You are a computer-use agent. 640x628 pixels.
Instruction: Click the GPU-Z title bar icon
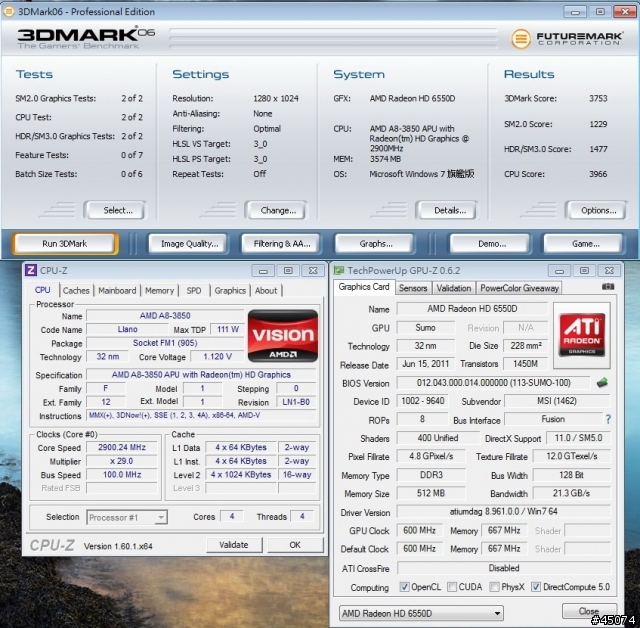tap(339, 271)
